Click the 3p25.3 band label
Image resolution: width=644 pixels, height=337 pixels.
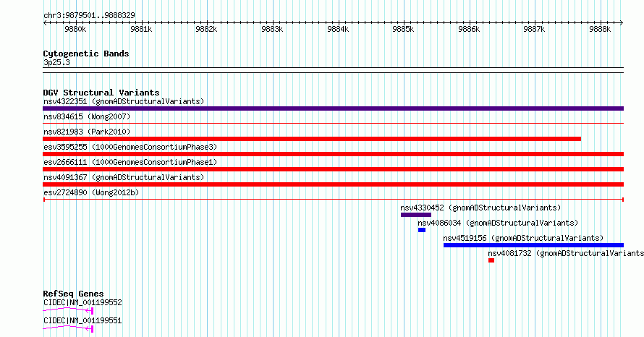pos(56,62)
